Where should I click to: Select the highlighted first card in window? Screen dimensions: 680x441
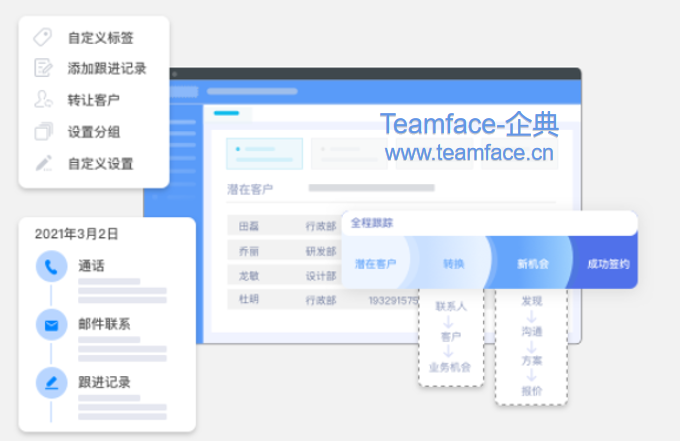(x=265, y=154)
